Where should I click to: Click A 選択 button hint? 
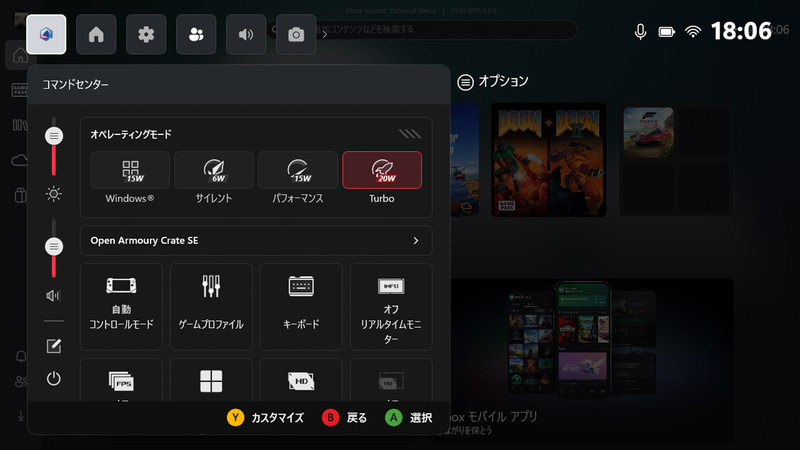point(409,418)
